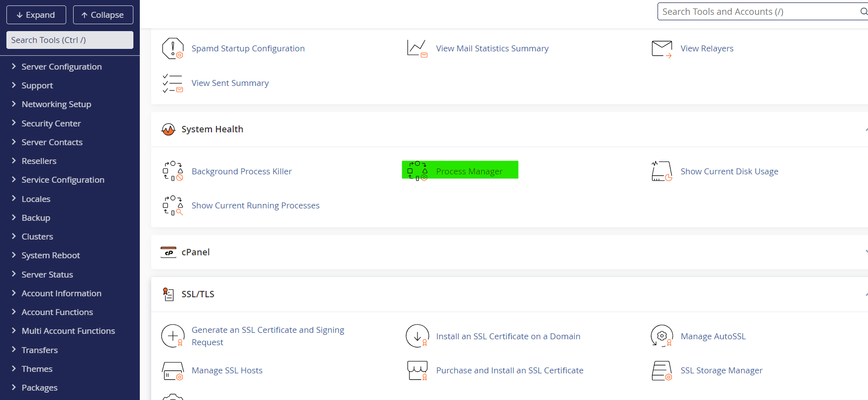Open View Relayers link
This screenshot has width=868, height=400.
707,48
